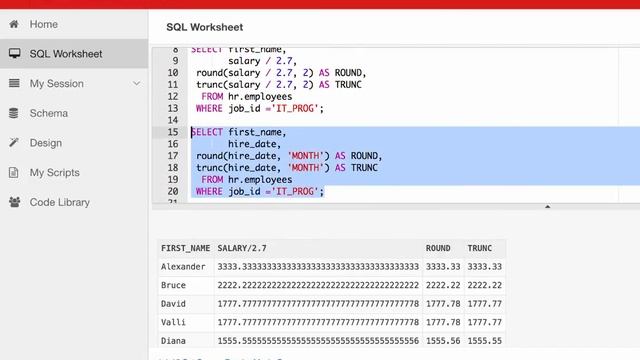
Task: Click the SQL Worksheet monitor icon
Action: coord(14,53)
